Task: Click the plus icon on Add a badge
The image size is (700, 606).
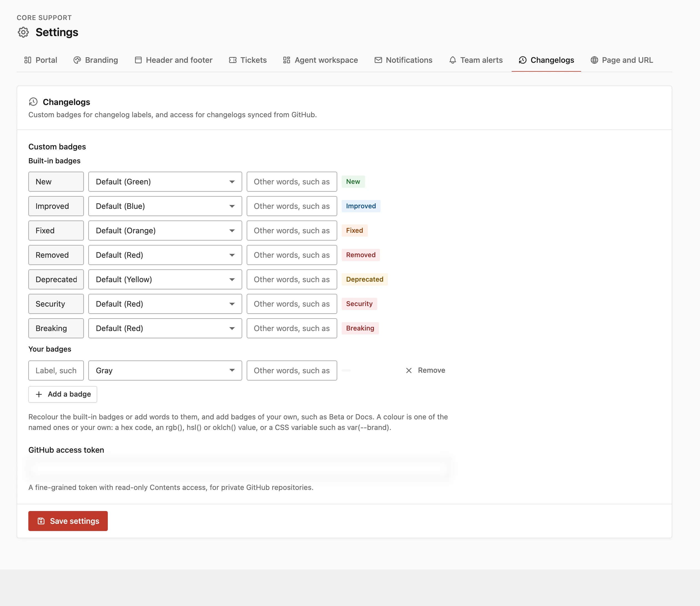Action: point(39,394)
